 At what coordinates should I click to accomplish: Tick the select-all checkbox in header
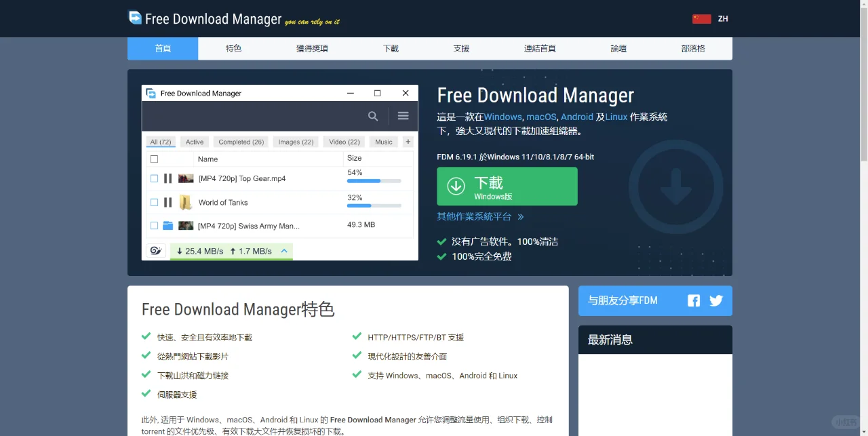[x=154, y=159]
